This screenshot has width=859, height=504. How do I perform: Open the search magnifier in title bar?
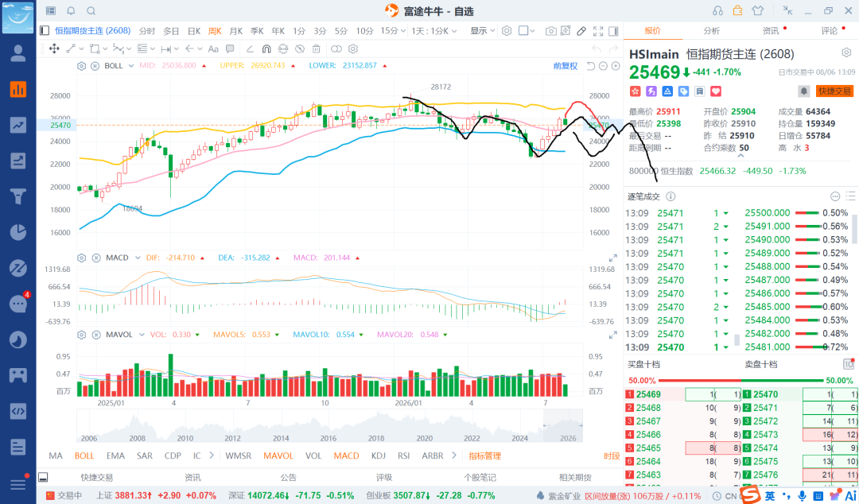click(91, 11)
